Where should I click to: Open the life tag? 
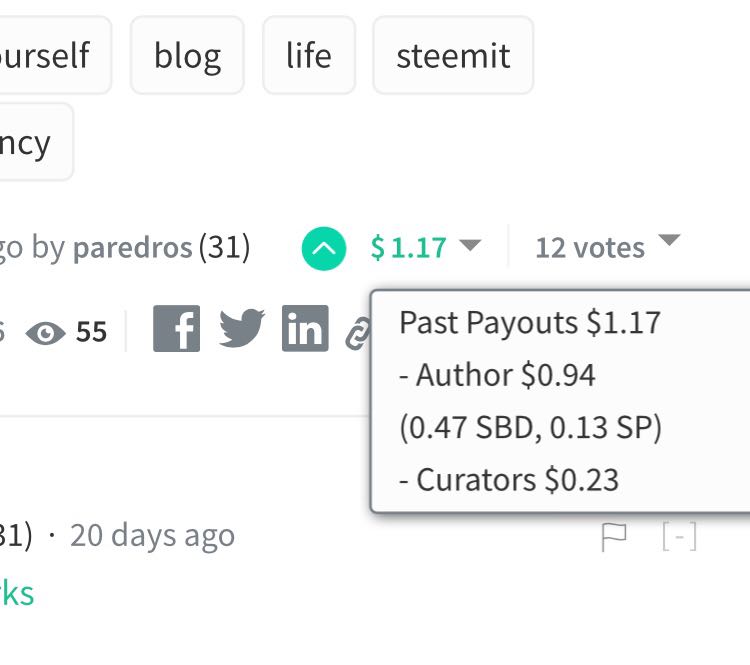pyautogui.click(x=308, y=55)
